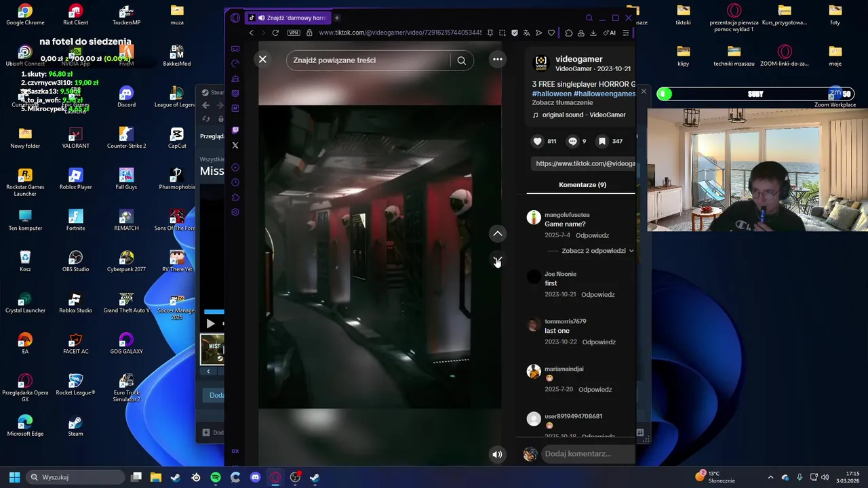The image size is (868, 488).
Task: Open the three-dots more options menu
Action: click(x=498, y=60)
